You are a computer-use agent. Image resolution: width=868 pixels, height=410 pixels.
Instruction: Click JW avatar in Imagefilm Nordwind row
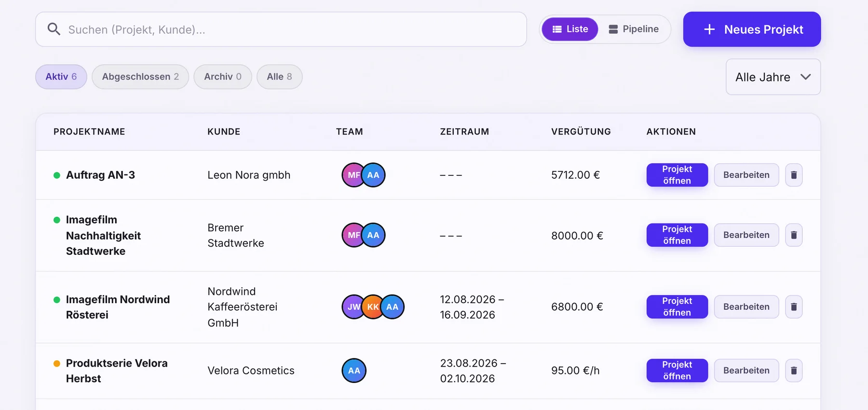pos(353,307)
